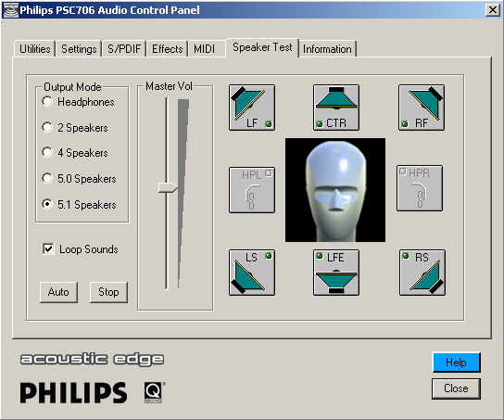This screenshot has height=420, width=504.
Task: Click the HPR right headphone icon
Action: click(x=420, y=188)
